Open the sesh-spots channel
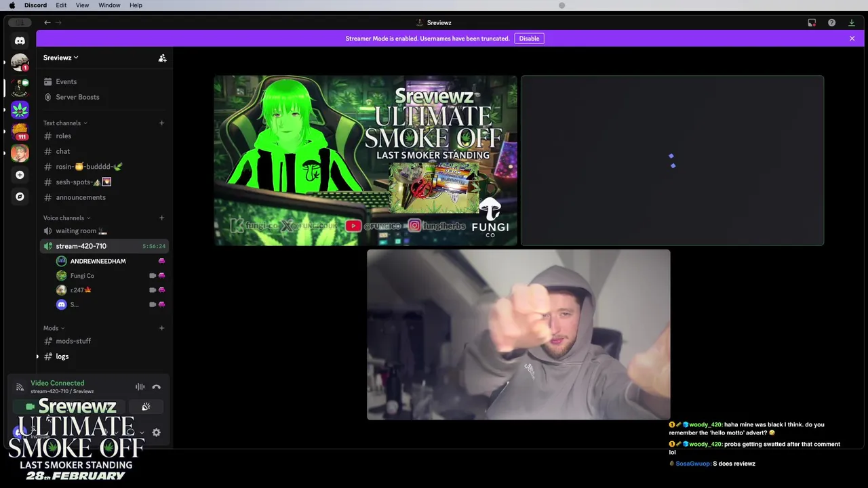868x488 pixels. (x=83, y=182)
